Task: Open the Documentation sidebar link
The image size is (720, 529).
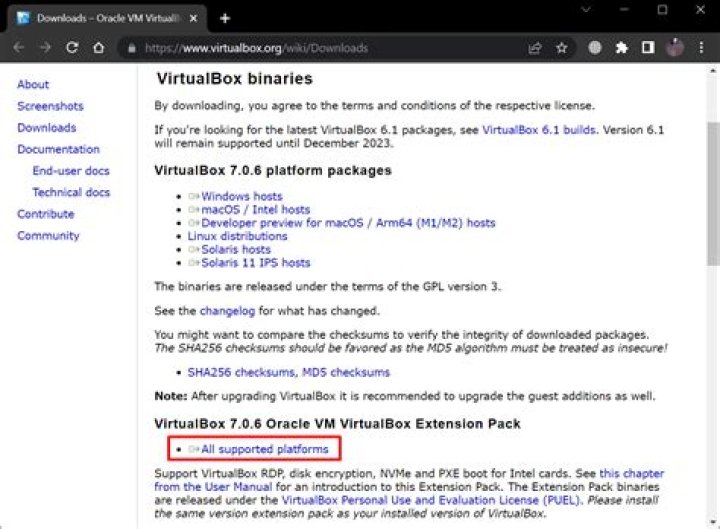Action: point(58,149)
